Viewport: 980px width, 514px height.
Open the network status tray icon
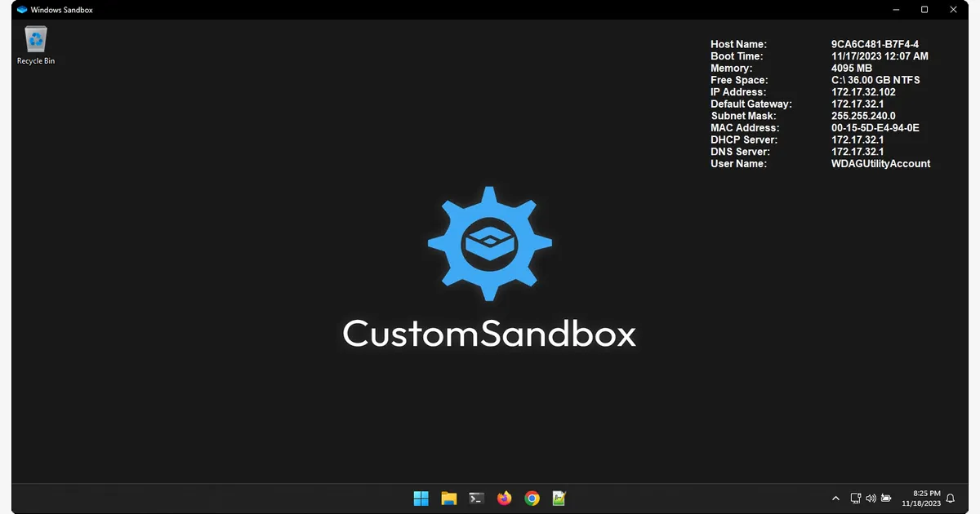(x=856, y=498)
